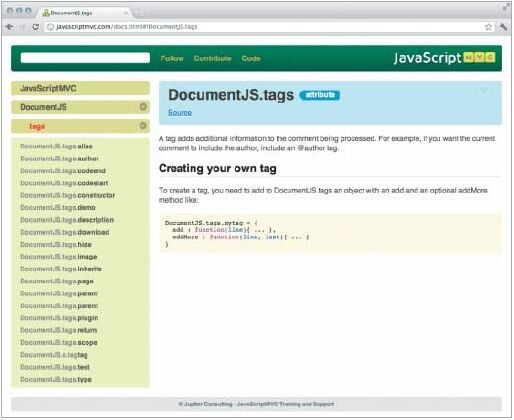Open DocumentJS.tags.scope
Viewport: 514px width, 420px height.
(x=59, y=343)
